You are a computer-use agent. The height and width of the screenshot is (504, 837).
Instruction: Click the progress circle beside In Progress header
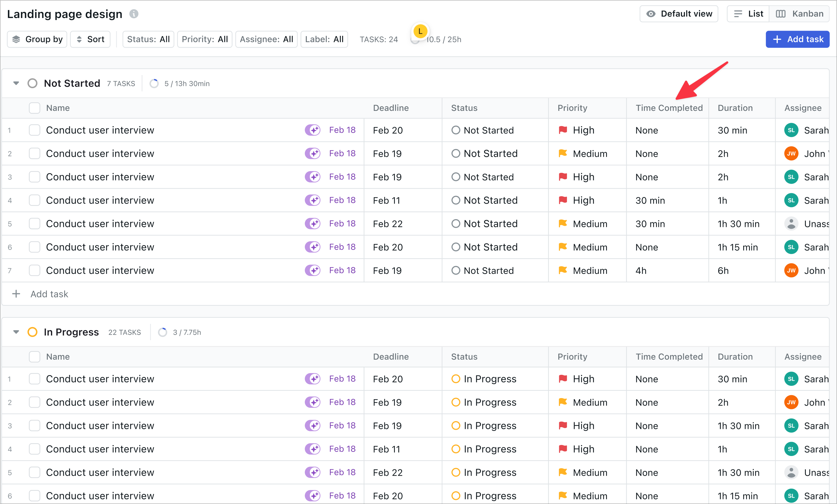[x=163, y=332]
